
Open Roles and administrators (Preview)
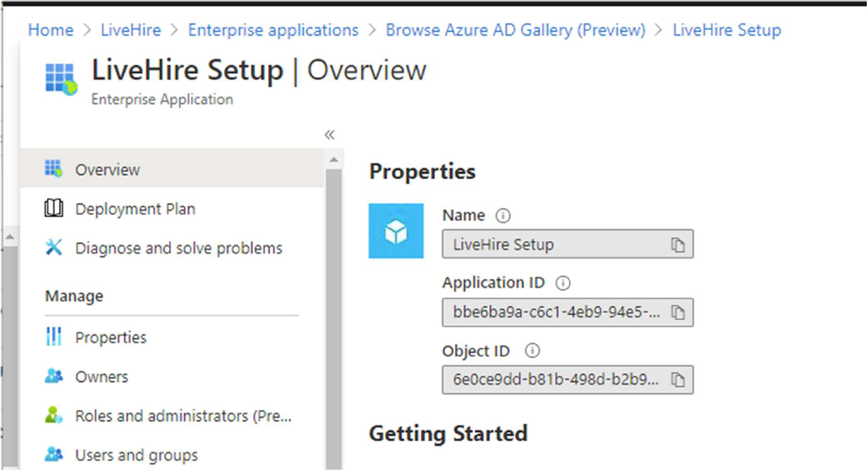pyautogui.click(x=183, y=416)
